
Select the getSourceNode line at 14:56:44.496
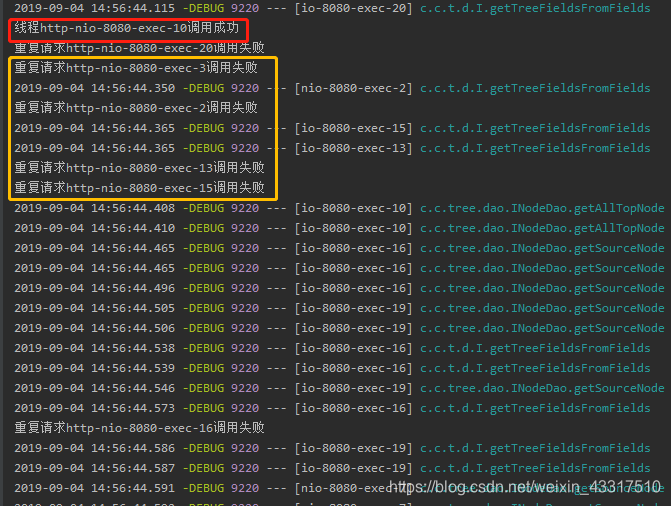339,288
